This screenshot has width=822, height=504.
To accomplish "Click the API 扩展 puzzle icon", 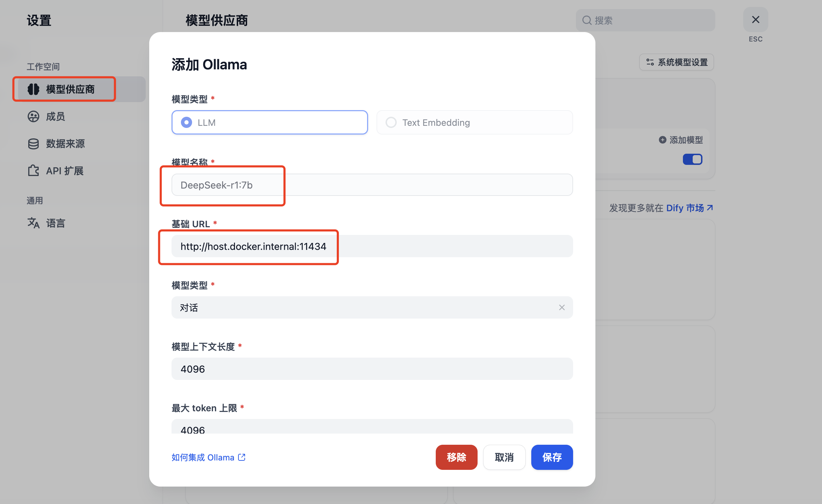I will point(33,171).
